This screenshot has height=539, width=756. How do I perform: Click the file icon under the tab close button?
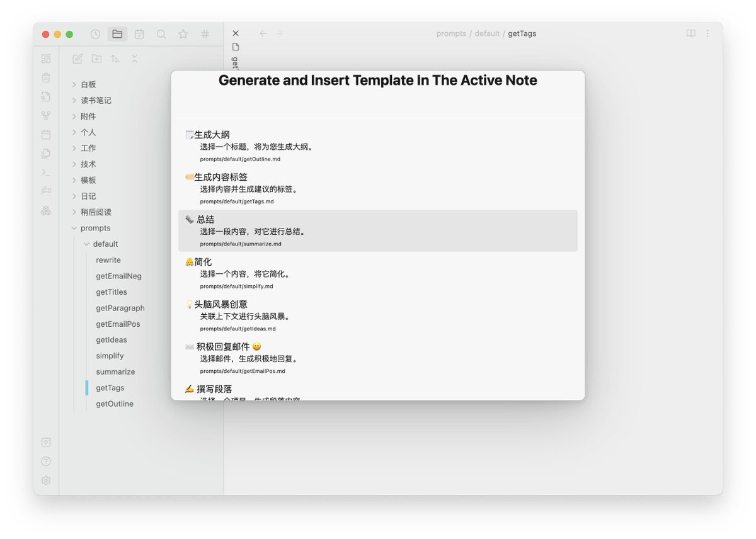(x=236, y=47)
